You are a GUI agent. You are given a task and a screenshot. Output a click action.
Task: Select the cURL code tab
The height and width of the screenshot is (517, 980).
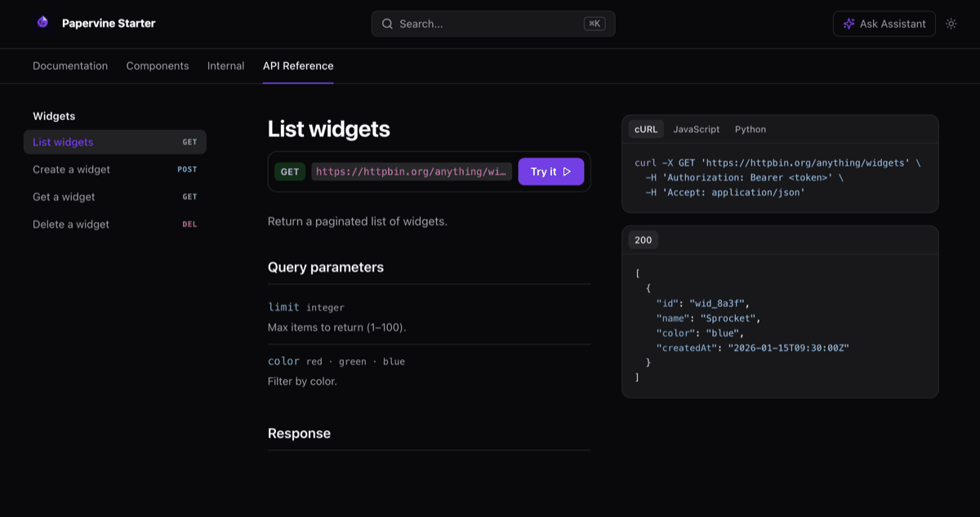click(x=646, y=129)
